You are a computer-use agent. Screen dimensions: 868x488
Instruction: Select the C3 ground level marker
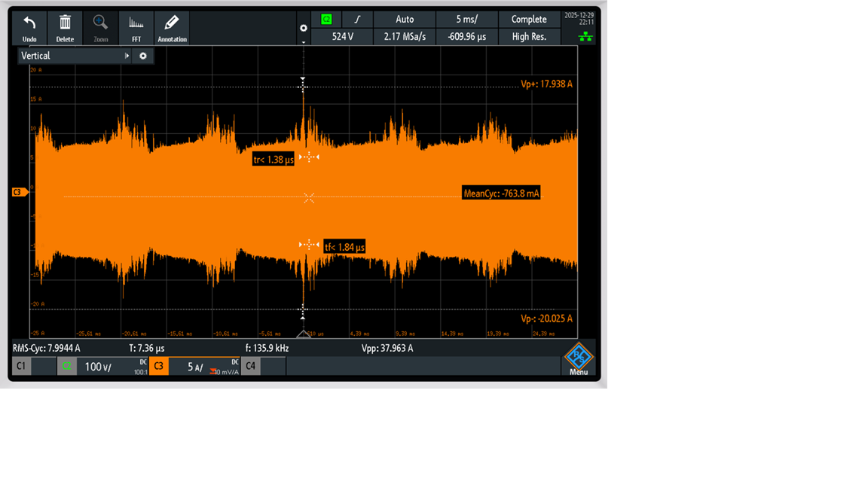click(20, 192)
